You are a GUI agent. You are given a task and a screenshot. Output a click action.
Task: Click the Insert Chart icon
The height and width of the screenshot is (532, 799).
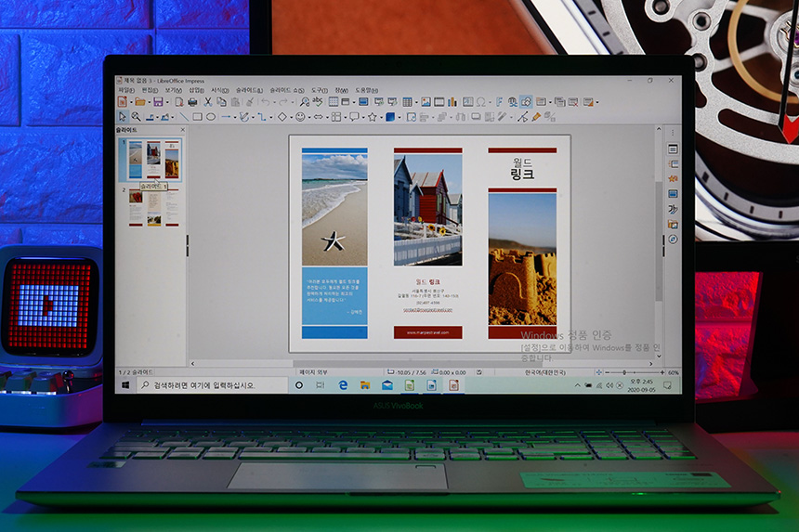click(x=452, y=102)
